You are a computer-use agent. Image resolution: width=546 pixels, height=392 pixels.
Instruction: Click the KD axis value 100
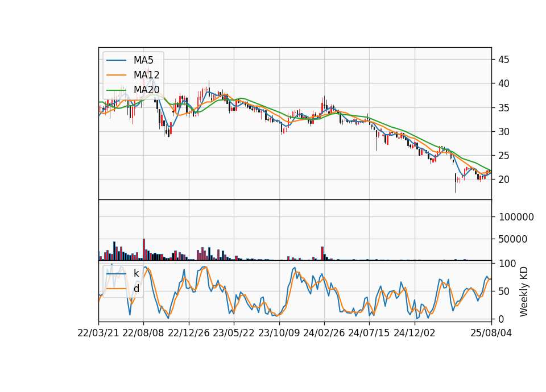click(507, 264)
